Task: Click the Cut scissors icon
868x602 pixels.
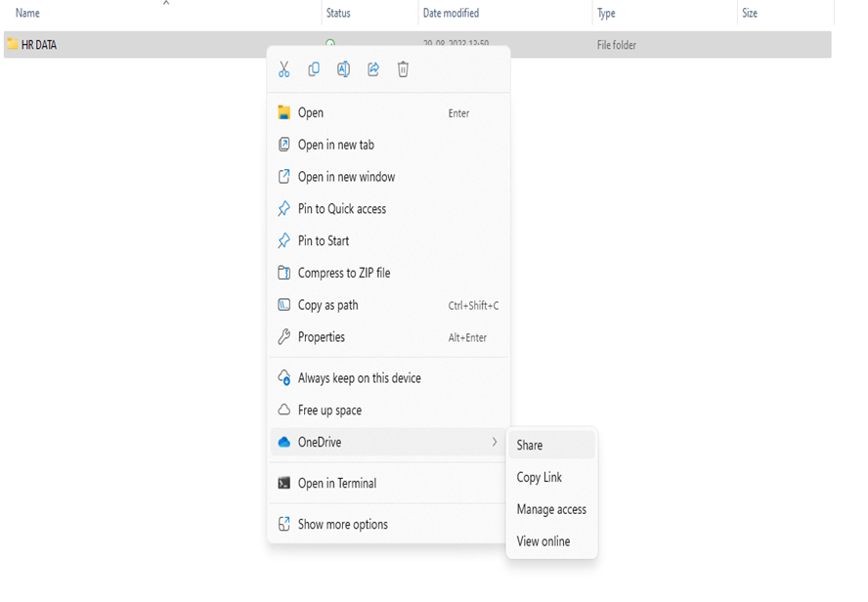Action: tap(283, 69)
